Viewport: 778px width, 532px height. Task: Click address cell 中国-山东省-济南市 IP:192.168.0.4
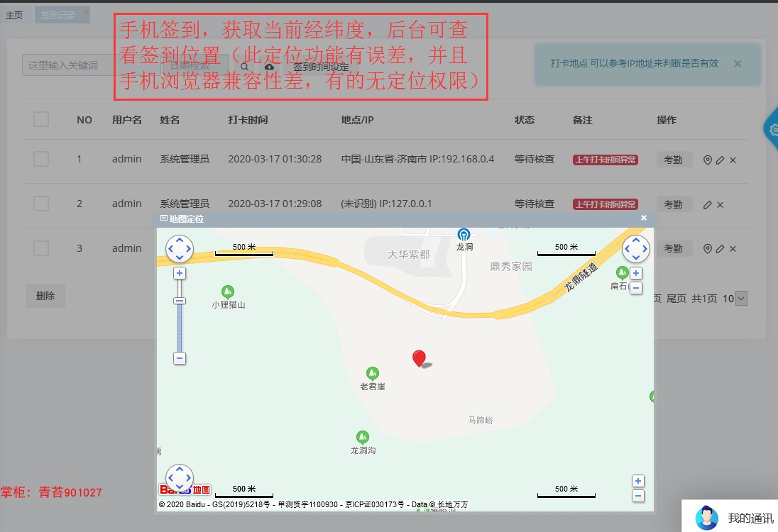[418, 159]
